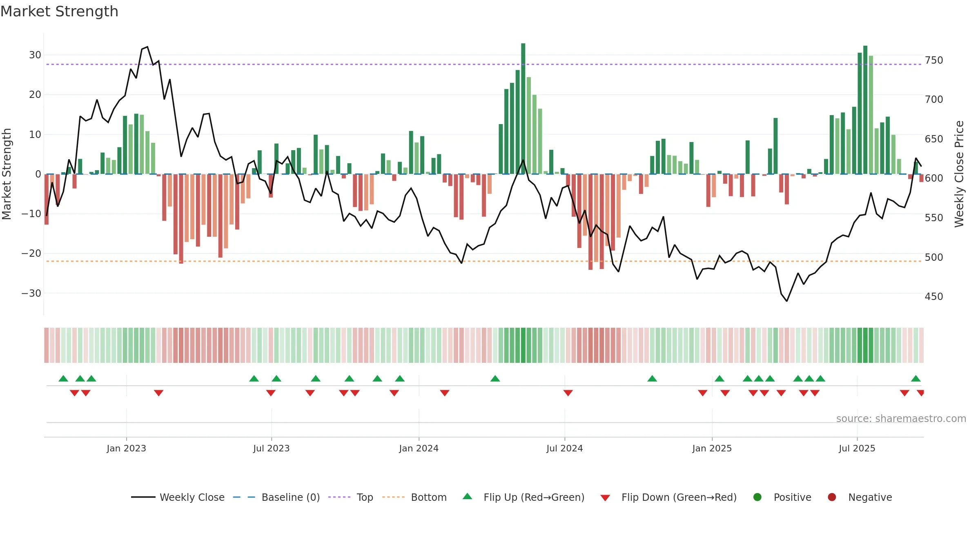Click the Jan 2025 x-axis label
Screen dimensions: 980x551
tap(712, 448)
